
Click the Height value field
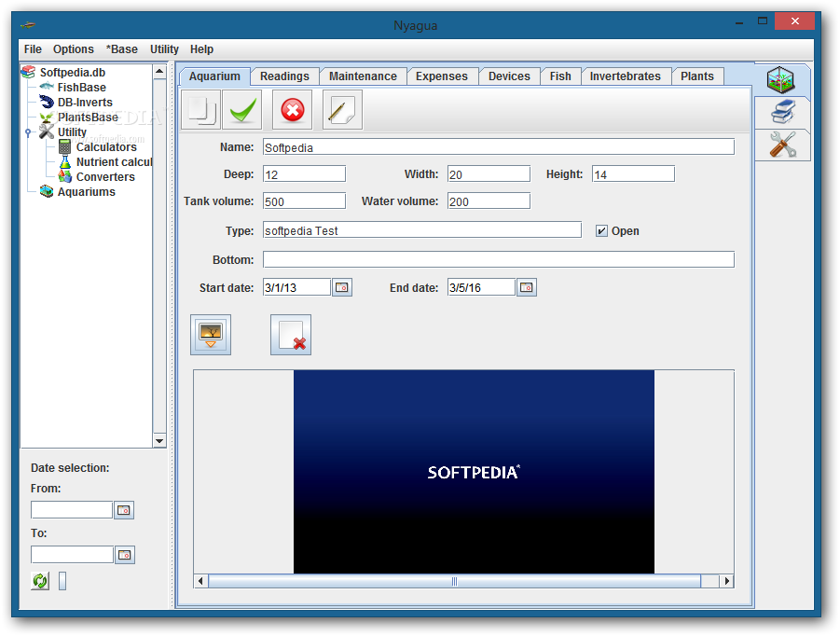[x=633, y=174]
